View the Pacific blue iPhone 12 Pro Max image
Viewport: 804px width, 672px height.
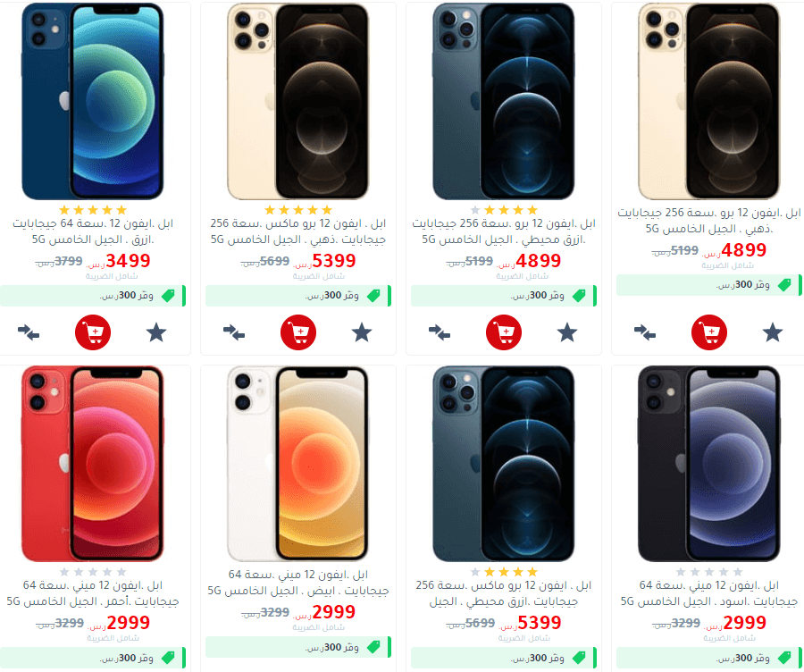504,464
